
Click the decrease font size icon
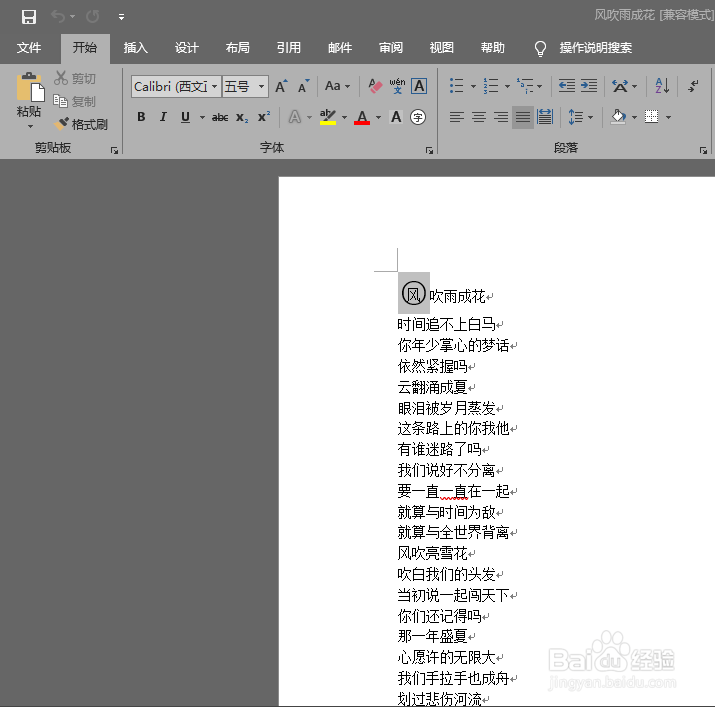tap(303, 86)
